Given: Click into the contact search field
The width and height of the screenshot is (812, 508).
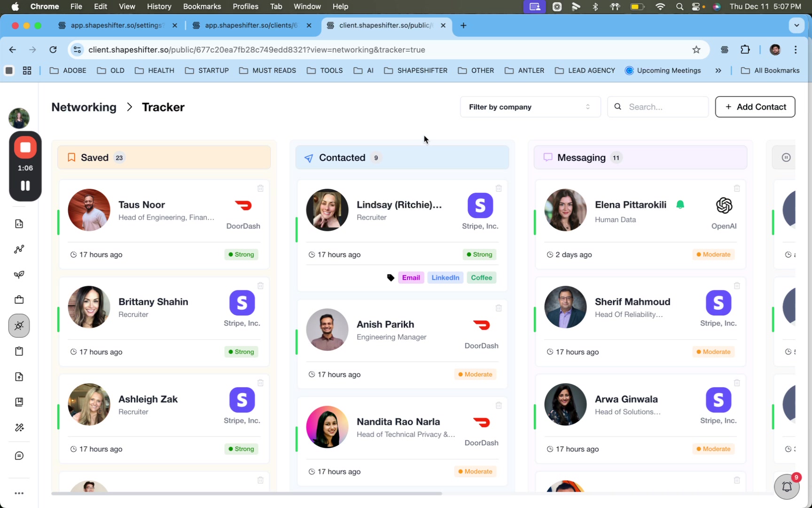Looking at the screenshot, I should (658, 107).
